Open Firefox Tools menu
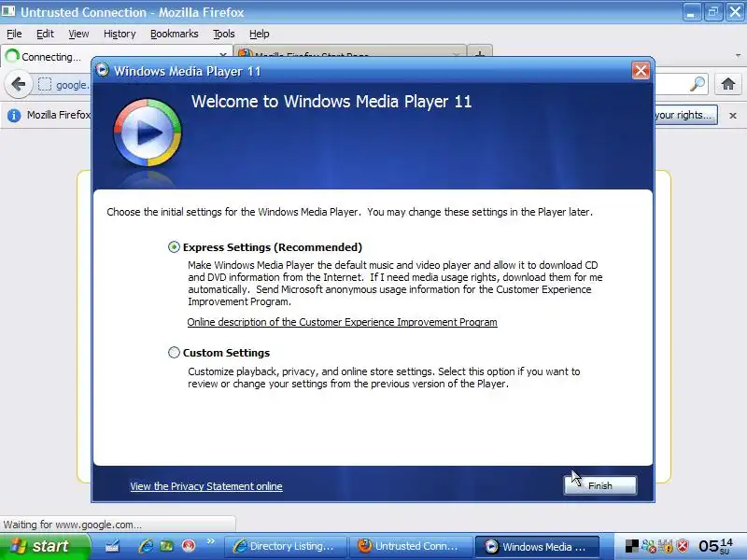 [x=223, y=34]
